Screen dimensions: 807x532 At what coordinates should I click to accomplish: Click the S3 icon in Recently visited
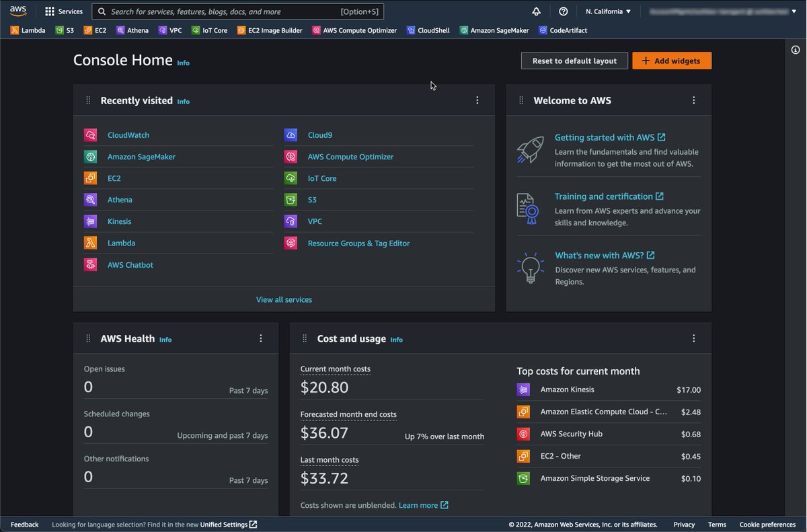point(291,200)
